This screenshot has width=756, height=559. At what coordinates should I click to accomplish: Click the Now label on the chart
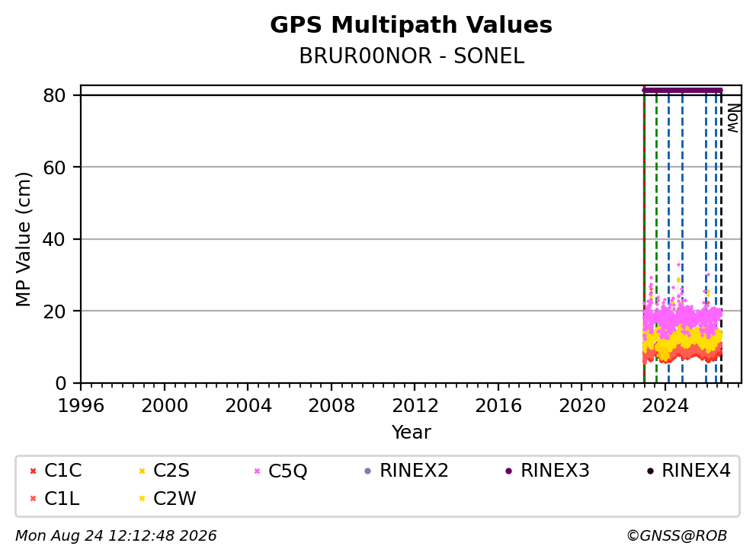coord(733,119)
